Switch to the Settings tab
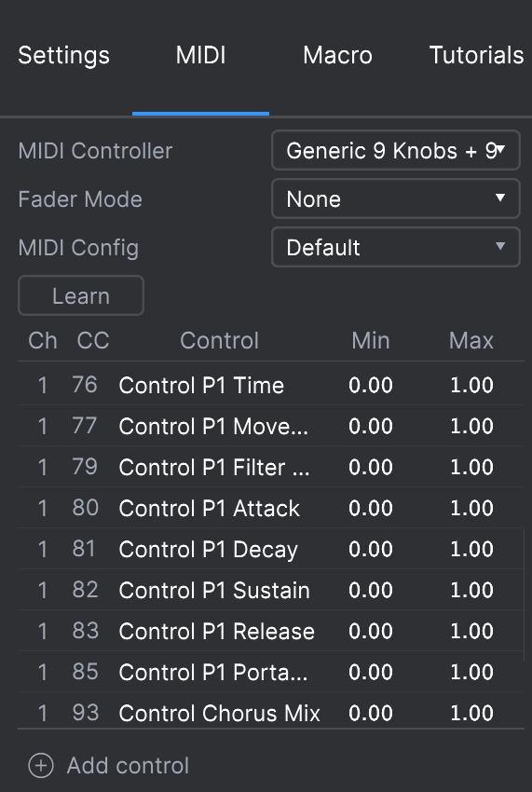The image size is (532, 792). [63, 55]
